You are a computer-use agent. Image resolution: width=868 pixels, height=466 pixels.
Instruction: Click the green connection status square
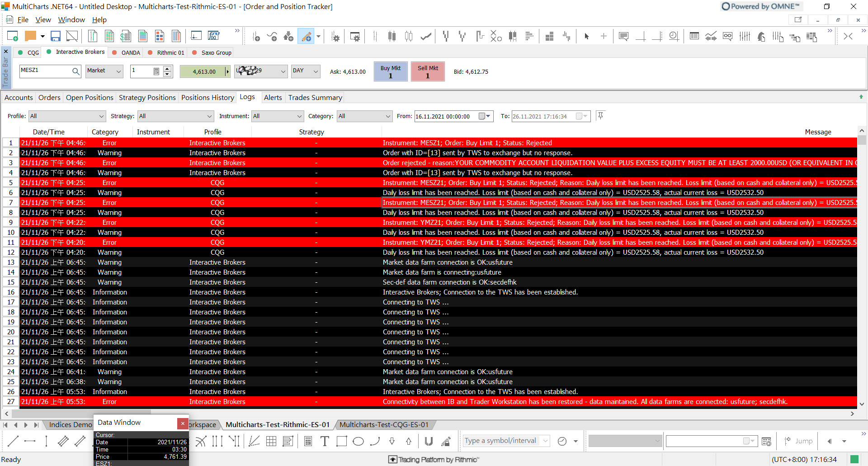click(854, 459)
